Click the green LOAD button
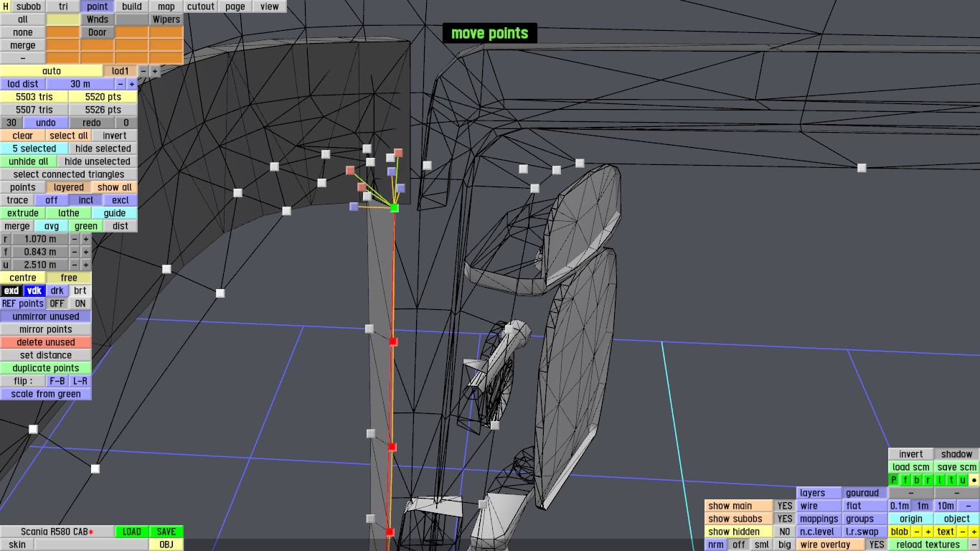The height and width of the screenshot is (551, 980). [132, 532]
